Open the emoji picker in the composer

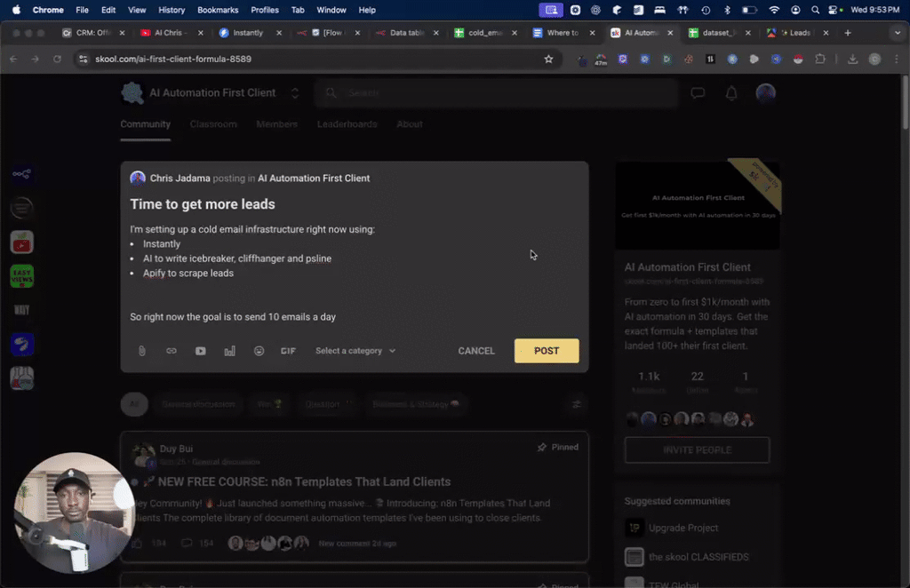[259, 351]
